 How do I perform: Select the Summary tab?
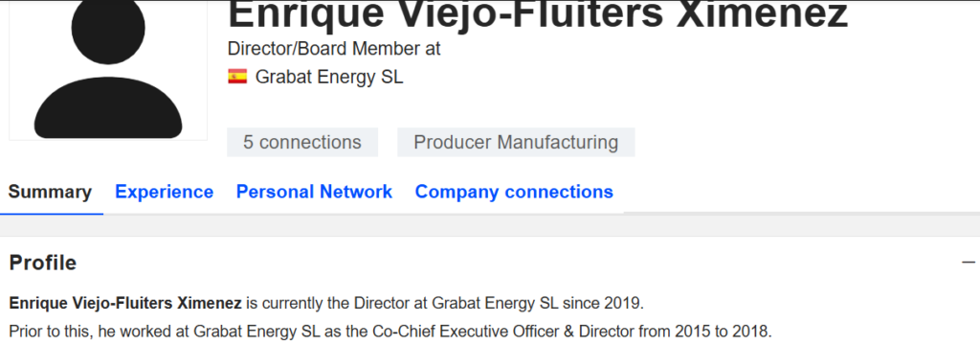[50, 192]
